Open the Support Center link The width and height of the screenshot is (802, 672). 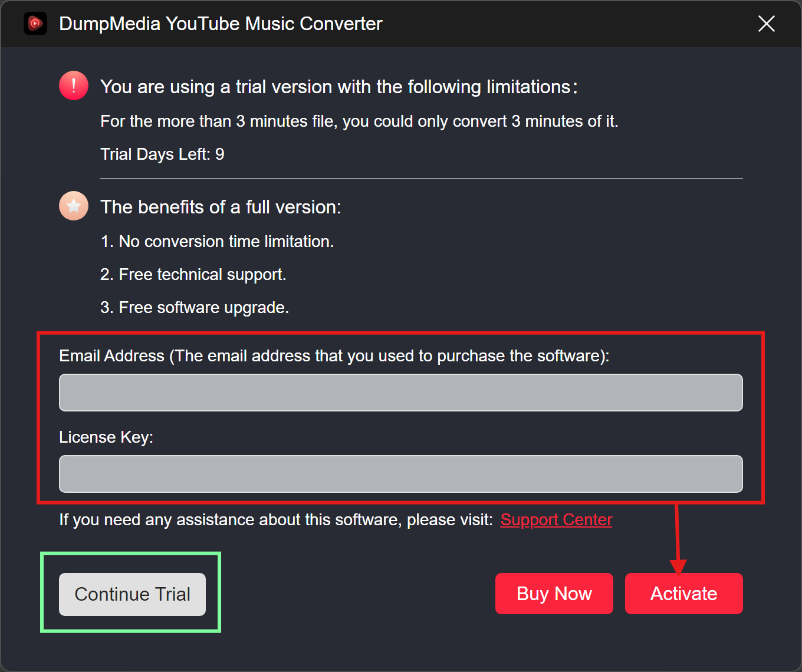(556, 520)
